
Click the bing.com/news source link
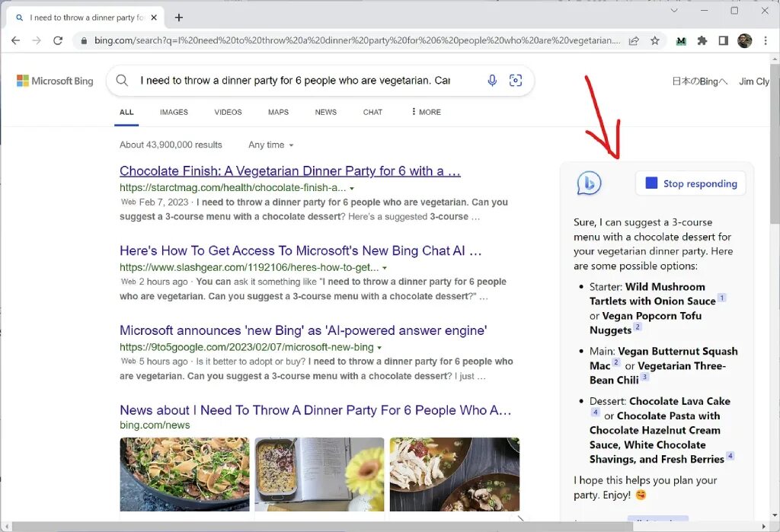155,425
